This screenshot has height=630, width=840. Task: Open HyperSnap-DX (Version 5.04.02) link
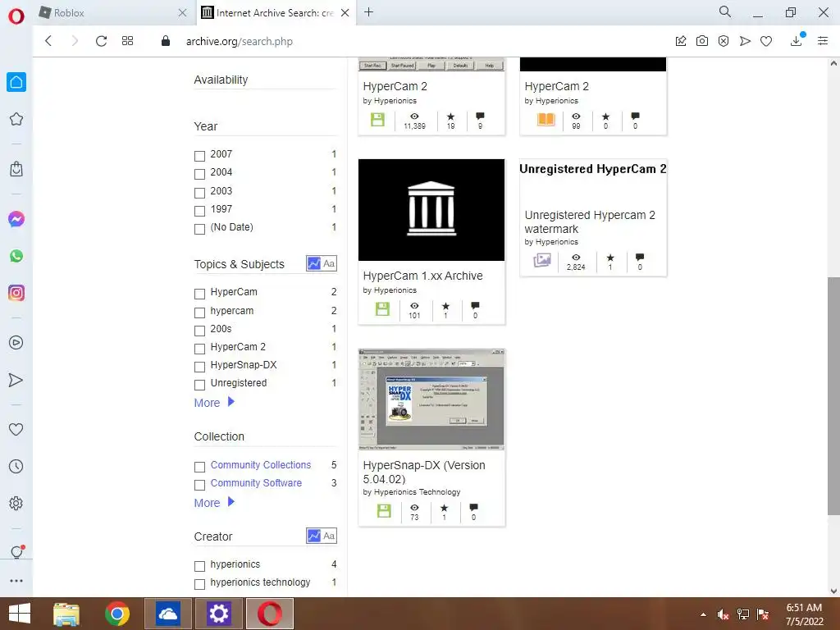coord(424,472)
